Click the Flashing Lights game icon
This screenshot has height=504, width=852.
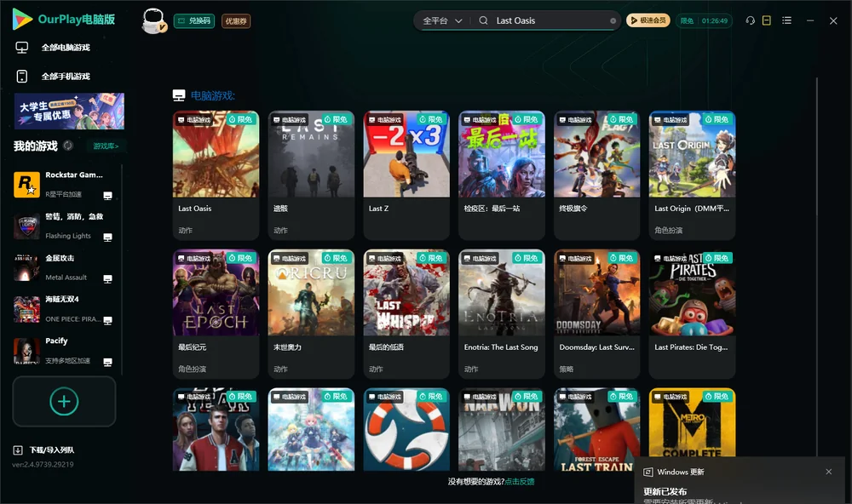(x=26, y=226)
